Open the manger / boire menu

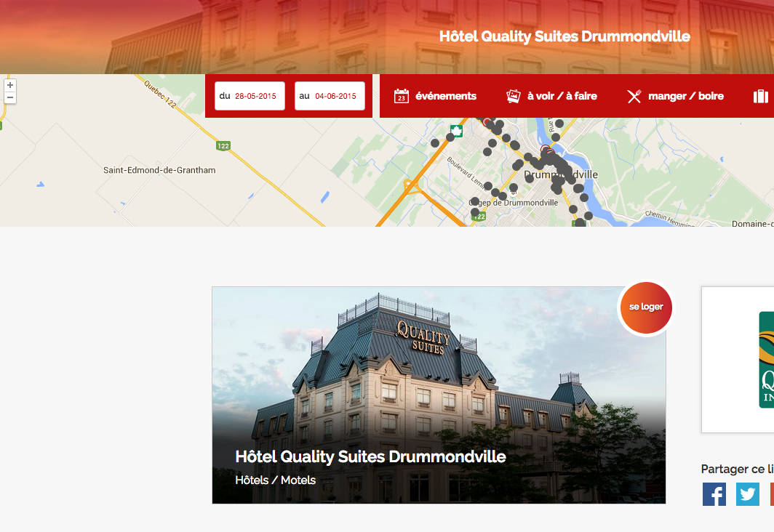[x=675, y=96]
